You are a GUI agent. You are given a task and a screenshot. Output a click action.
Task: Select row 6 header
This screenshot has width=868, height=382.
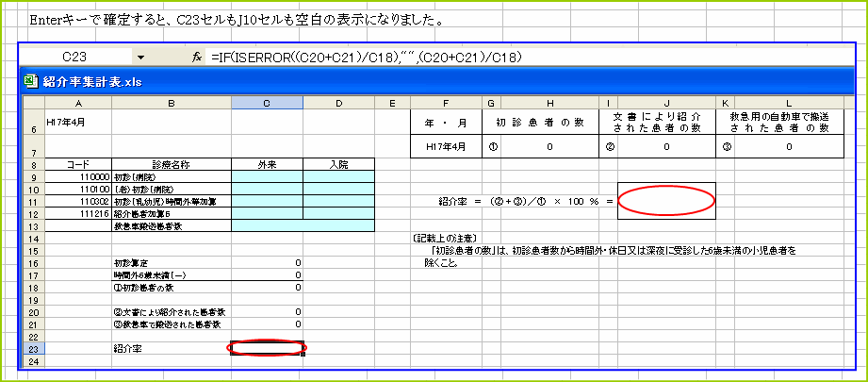point(34,122)
